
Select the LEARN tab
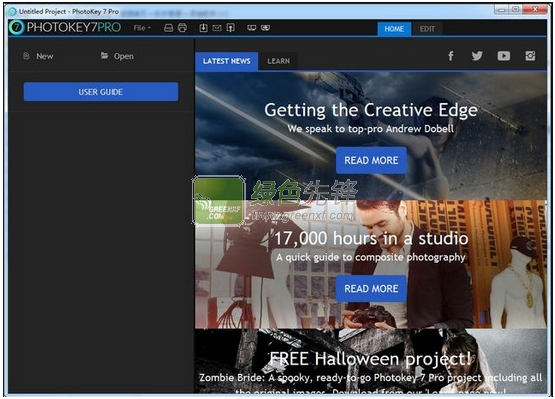[279, 61]
